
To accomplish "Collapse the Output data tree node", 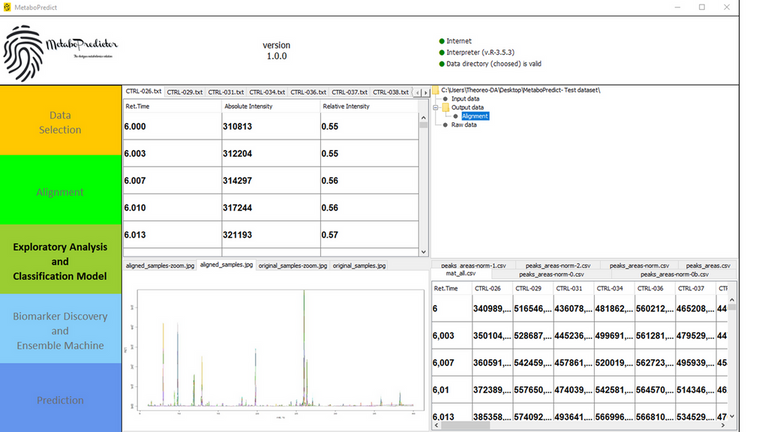I will (x=435, y=108).
